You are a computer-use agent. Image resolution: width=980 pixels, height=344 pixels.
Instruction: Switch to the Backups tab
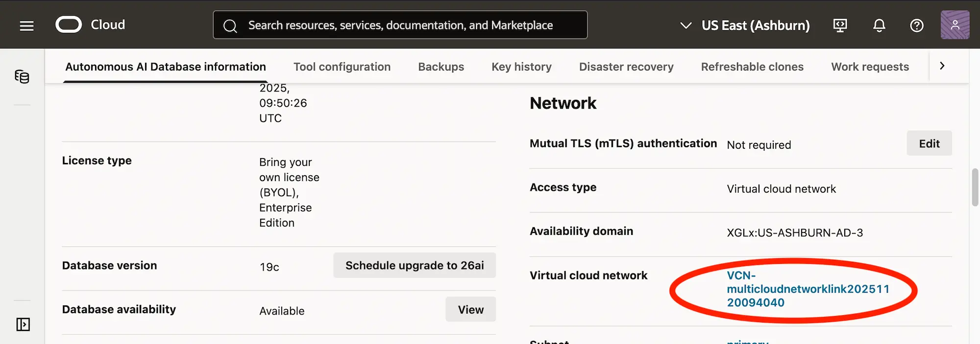[x=441, y=67]
